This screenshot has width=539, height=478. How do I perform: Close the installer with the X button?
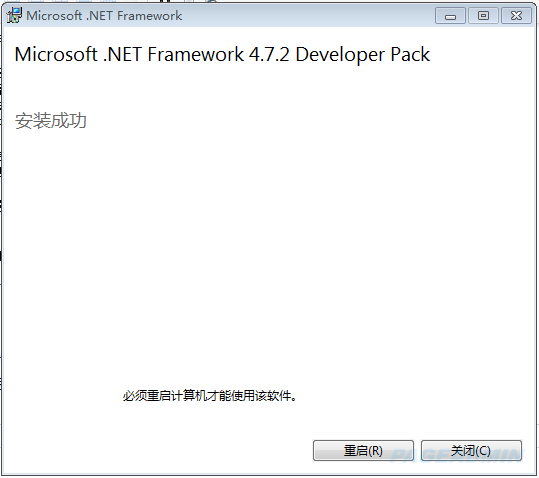(516, 16)
